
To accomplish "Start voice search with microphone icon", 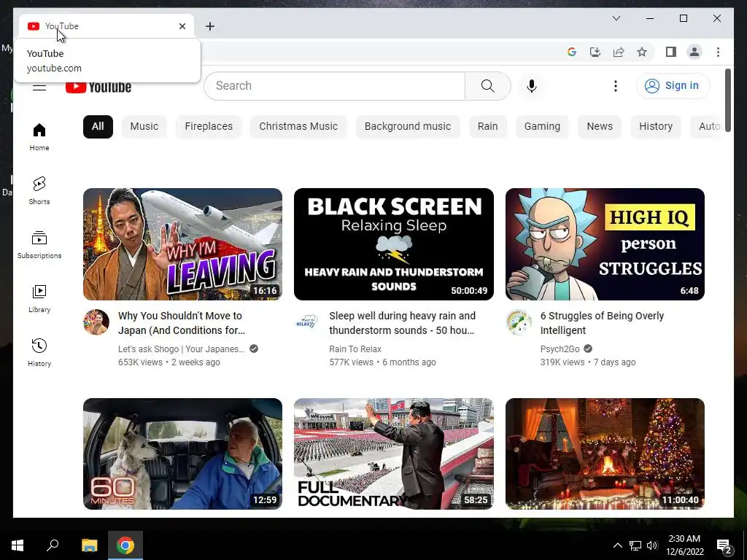I will (x=532, y=86).
